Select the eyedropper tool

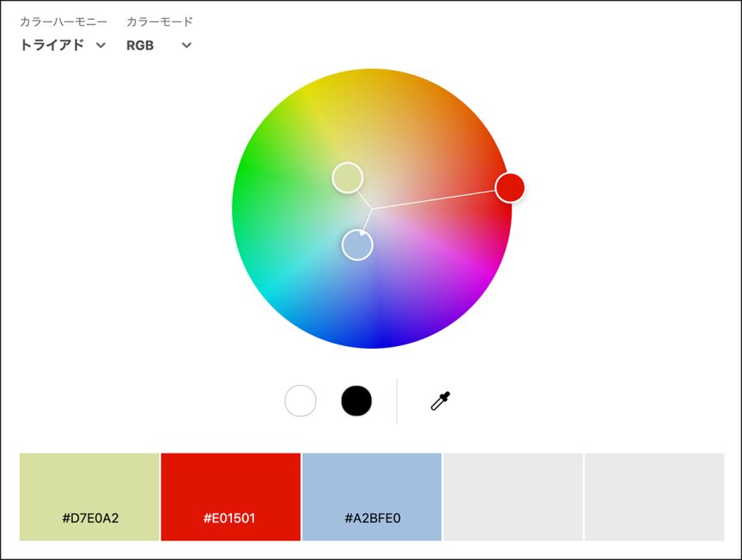[x=441, y=400]
